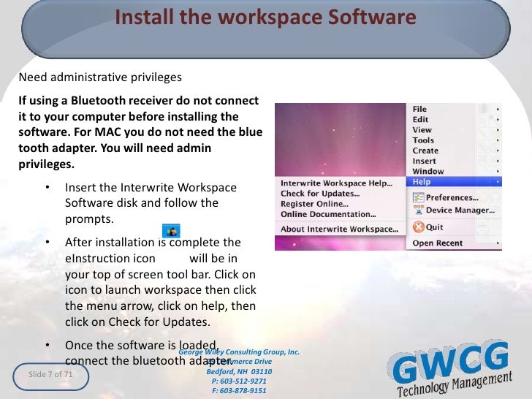Select Register Online... in the submenu
532x399 pixels.
[314, 204]
